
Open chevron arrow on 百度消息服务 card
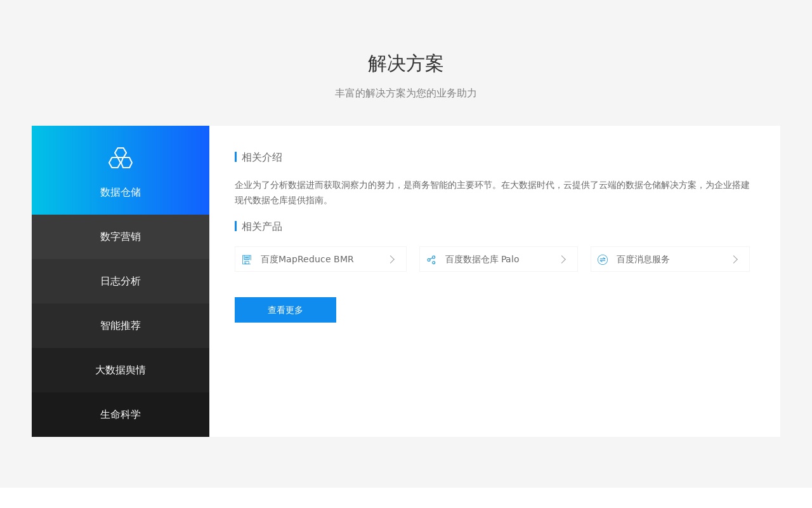(x=735, y=260)
